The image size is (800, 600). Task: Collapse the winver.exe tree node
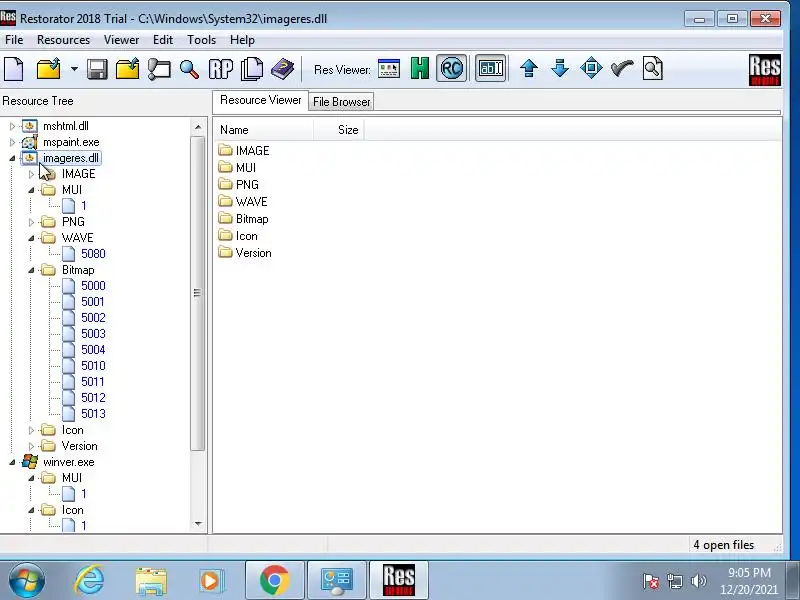pos(12,462)
